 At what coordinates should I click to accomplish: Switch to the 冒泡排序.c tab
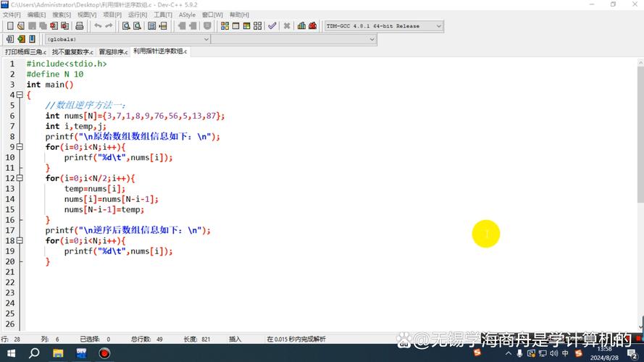point(112,52)
